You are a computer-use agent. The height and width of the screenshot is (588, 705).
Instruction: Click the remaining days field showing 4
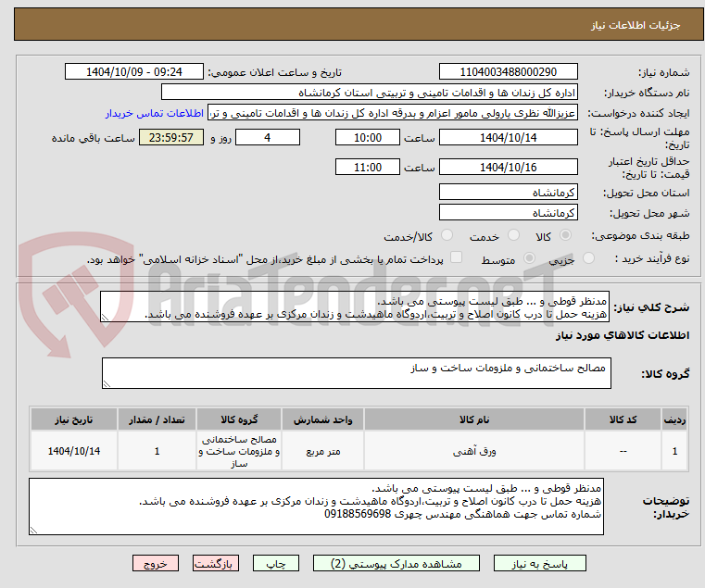pos(268,138)
